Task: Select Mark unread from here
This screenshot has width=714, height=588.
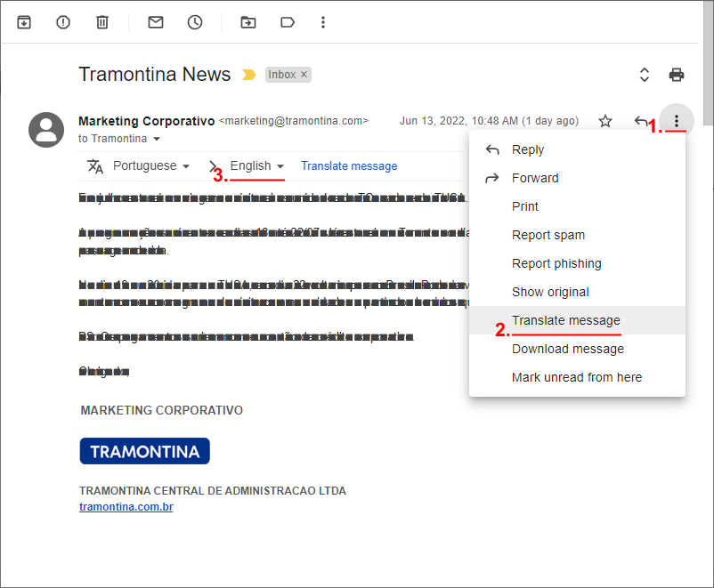Action: pyautogui.click(x=577, y=377)
